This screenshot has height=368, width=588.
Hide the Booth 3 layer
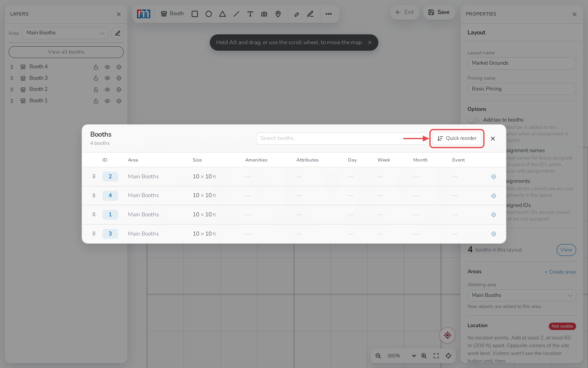tap(107, 78)
